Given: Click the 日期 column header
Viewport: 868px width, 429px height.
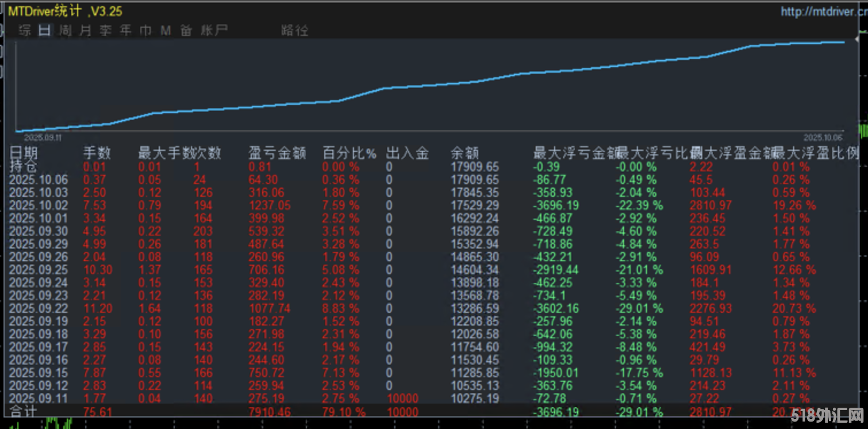Looking at the screenshot, I should 24,154.
